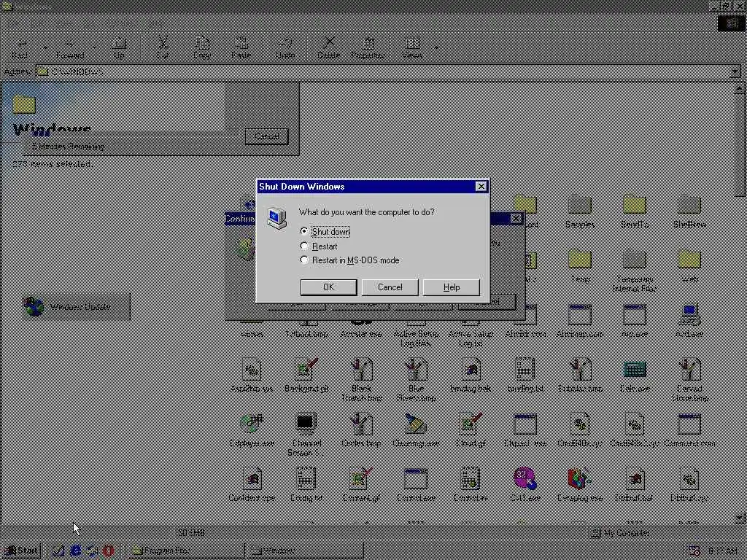Open the Address bar dropdown

tap(735, 72)
